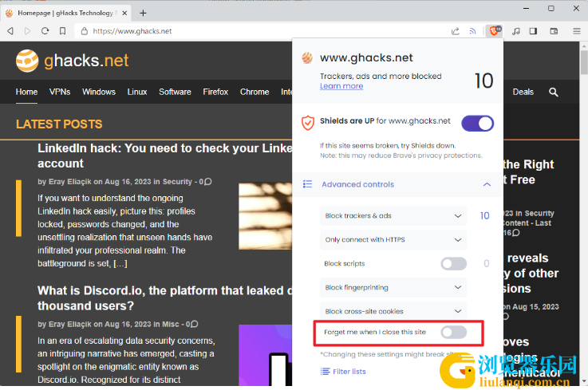Click the address bar URL field
Screen dimensions: 588x390
click(262, 31)
